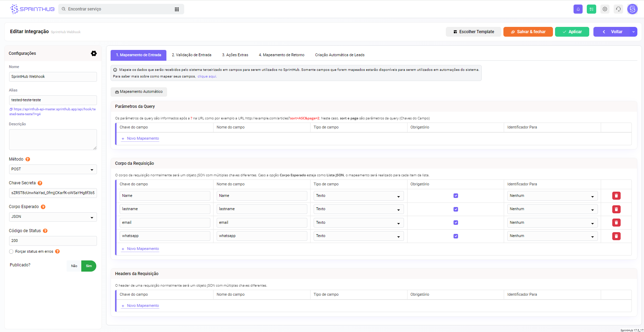
Task: Click the Salvar & fechar button
Action: (528, 32)
